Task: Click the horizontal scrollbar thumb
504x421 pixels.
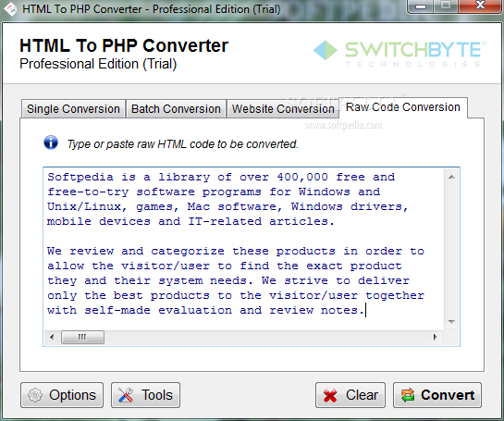Action: pos(82,337)
